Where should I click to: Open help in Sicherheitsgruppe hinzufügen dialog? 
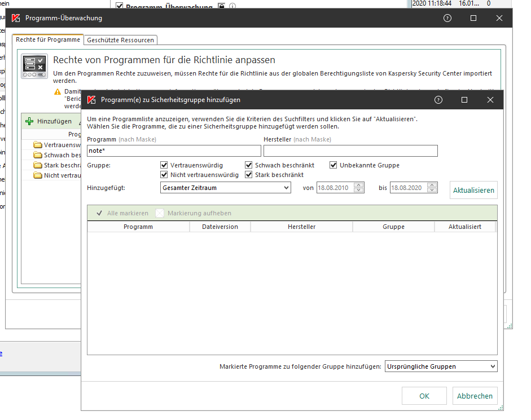[x=438, y=100]
